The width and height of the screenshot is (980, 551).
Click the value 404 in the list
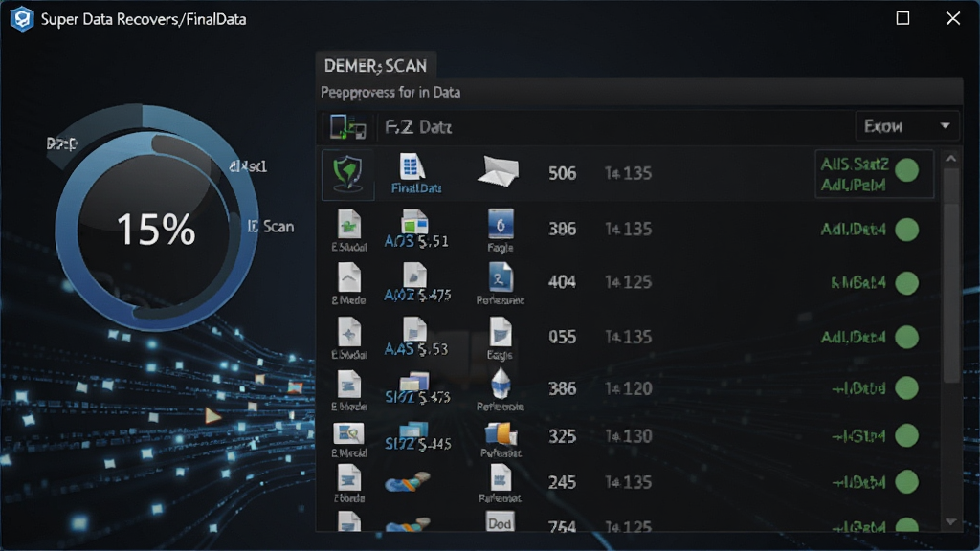pos(562,282)
